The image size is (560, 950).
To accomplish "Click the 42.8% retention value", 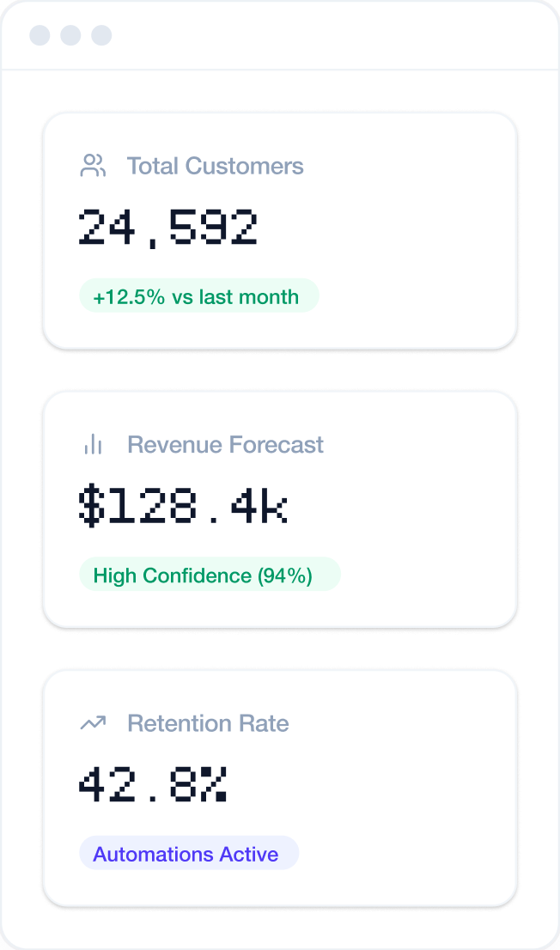I will [155, 785].
